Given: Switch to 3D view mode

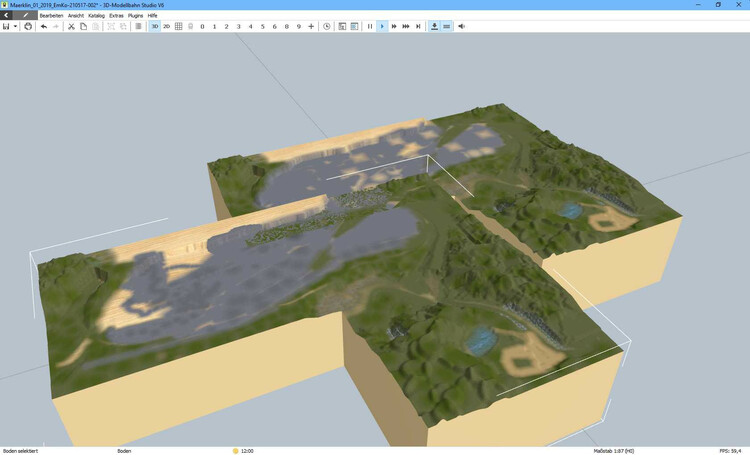Looking at the screenshot, I should (x=154, y=26).
